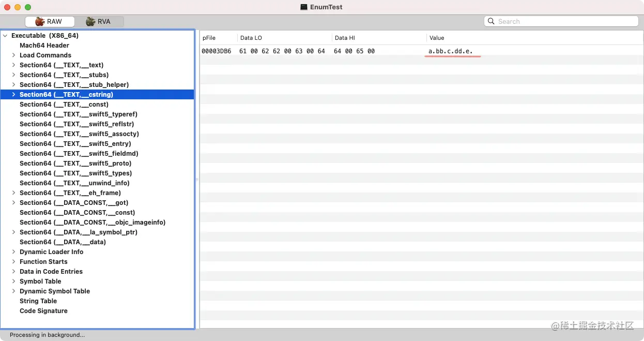Select Section64 (__TEXT,__swift5_proto) row
The height and width of the screenshot is (341, 644).
[97, 164]
